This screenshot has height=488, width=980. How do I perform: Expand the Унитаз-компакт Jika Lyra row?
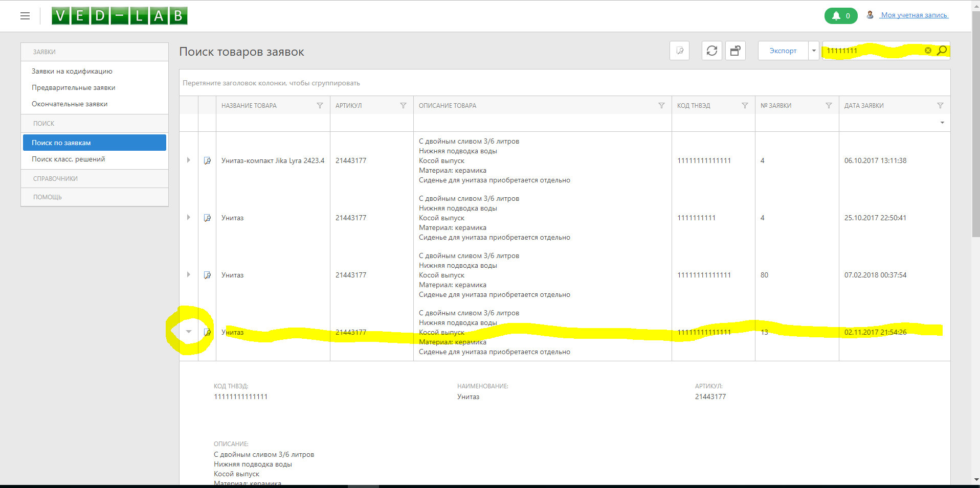(x=189, y=160)
